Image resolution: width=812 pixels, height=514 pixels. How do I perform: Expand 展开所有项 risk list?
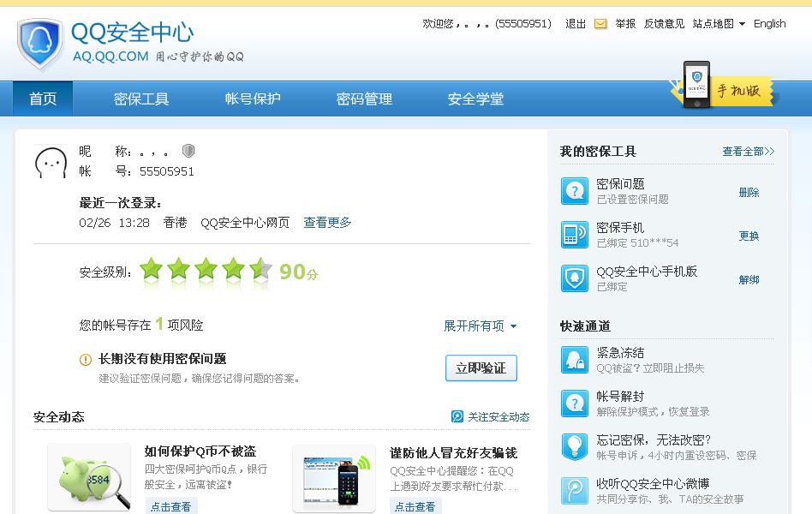pos(480,326)
